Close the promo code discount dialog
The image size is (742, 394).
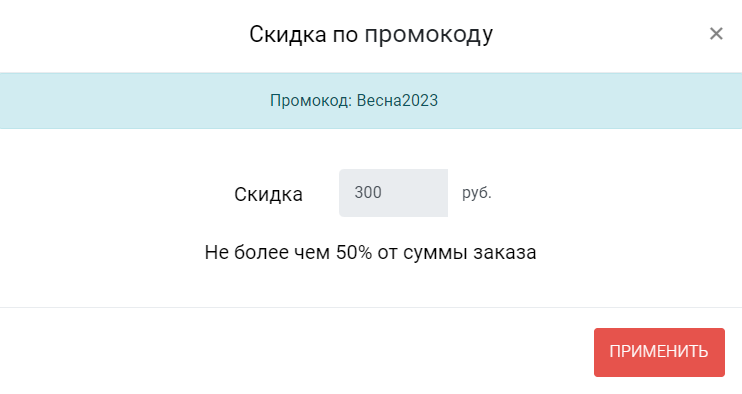click(x=716, y=34)
